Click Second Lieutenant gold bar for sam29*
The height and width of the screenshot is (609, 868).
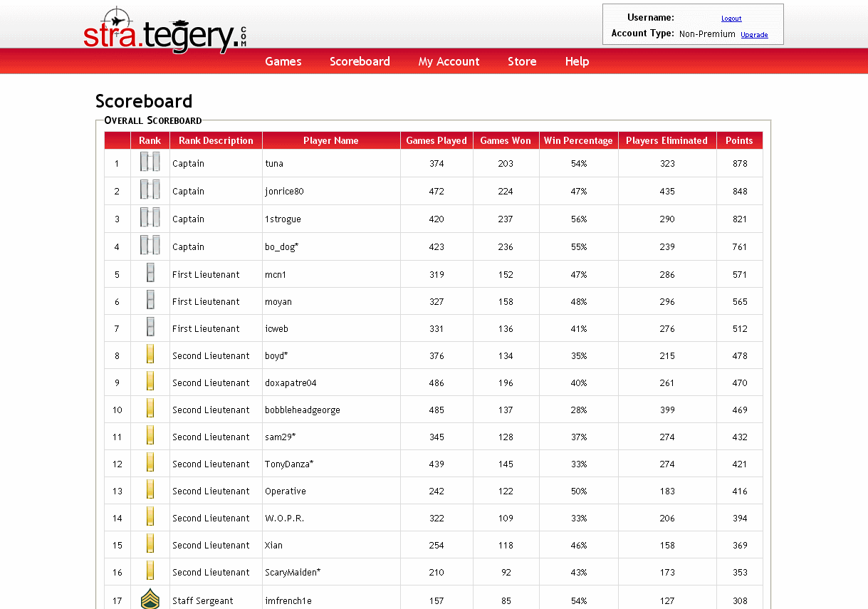150,436
